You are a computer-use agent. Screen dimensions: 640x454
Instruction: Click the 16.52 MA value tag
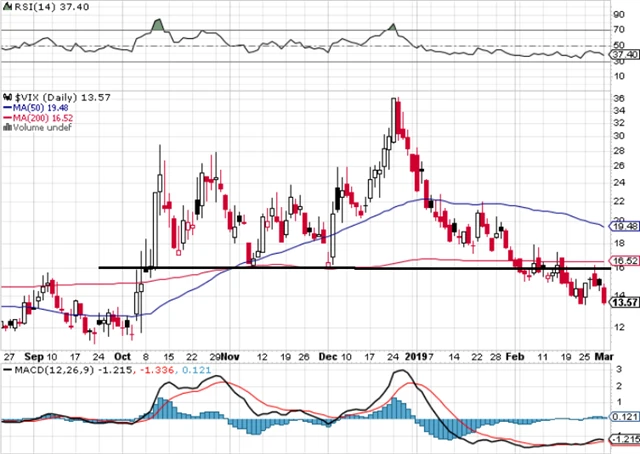click(624, 260)
